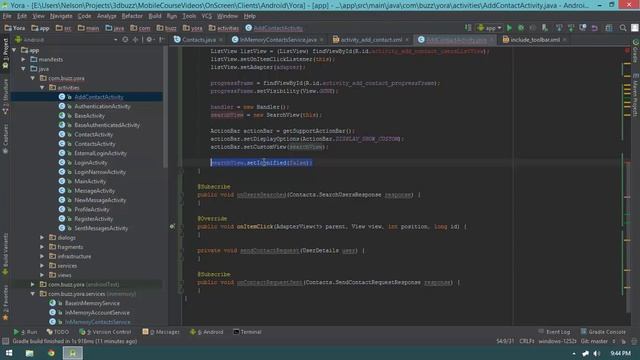Viewport: 640px width, 360px height.
Task: Open the Android tool window at bottom
Action: coord(207,332)
